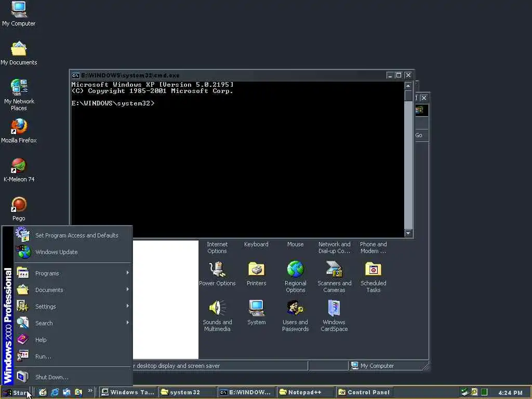Switch to Notepad++ taskbar button
This screenshot has height=399, width=532.
[x=305, y=392]
